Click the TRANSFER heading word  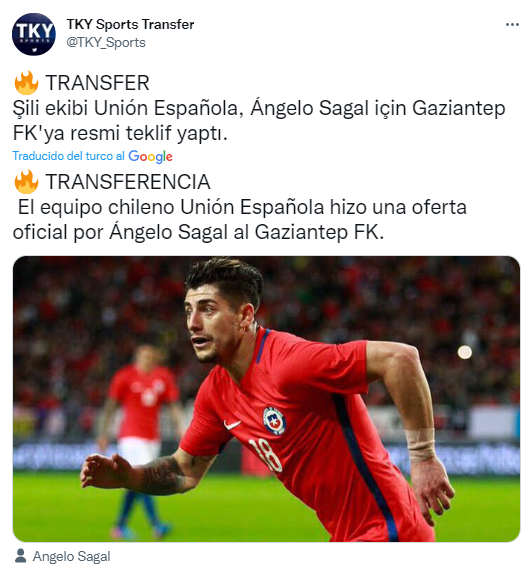pyautogui.click(x=98, y=83)
